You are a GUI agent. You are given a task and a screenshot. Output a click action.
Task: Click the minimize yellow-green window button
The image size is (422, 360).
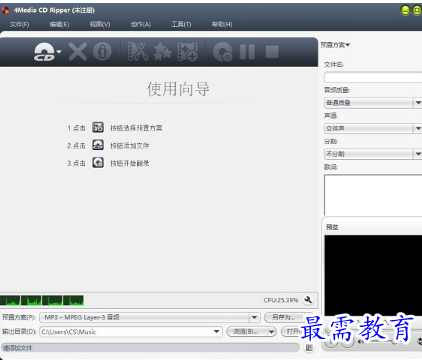[x=405, y=10]
